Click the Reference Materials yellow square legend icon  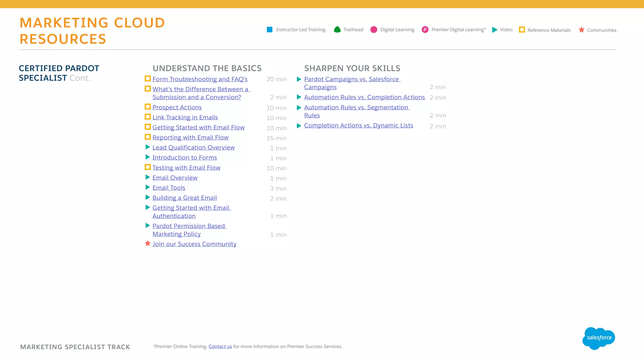[522, 30]
